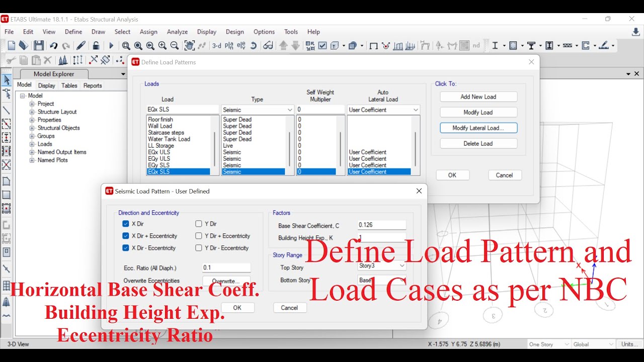Expand the Loads tree node
The height and width of the screenshot is (362, 644).
point(32,144)
